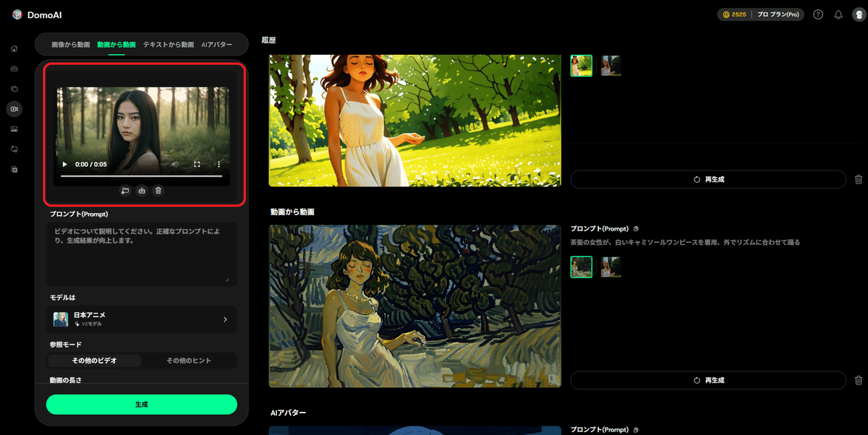Open the image tool in the left sidebar

click(14, 129)
